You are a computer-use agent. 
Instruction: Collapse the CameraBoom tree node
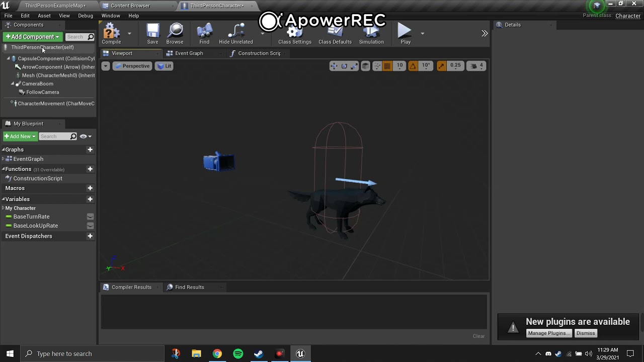(13, 84)
